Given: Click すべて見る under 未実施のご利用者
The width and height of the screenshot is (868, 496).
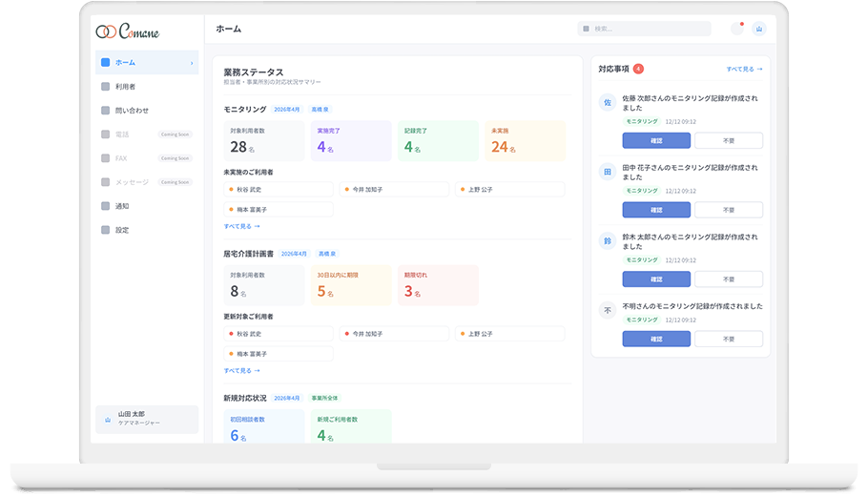Looking at the screenshot, I should (242, 226).
